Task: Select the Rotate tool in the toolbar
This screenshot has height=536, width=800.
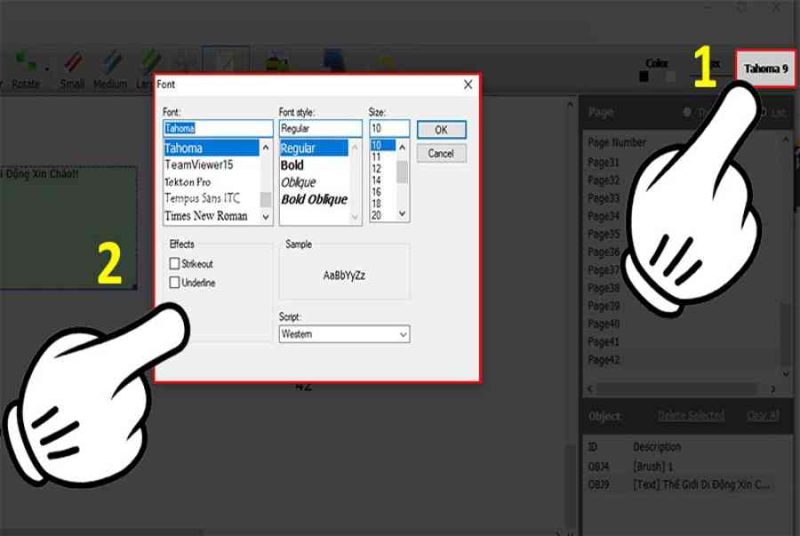Action: (x=24, y=70)
